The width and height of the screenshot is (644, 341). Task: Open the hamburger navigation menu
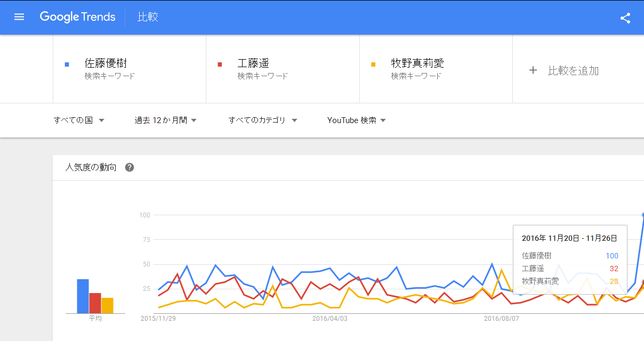click(x=19, y=17)
